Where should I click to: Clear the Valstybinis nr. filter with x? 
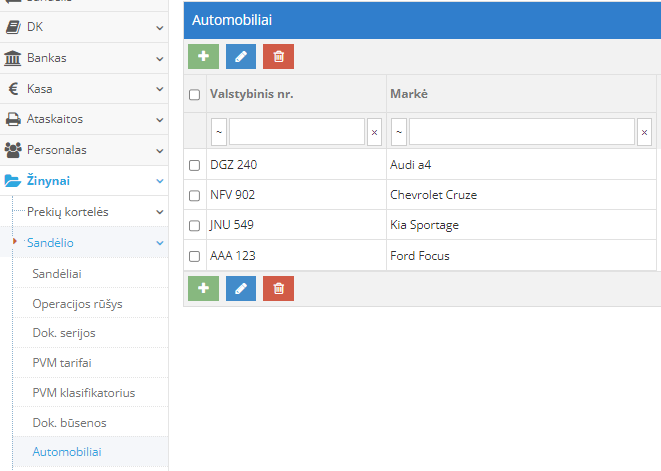coord(374,132)
